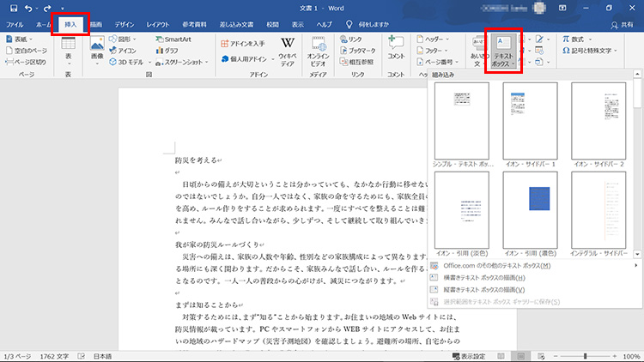Click the Undo arrow icon

click(x=30, y=8)
